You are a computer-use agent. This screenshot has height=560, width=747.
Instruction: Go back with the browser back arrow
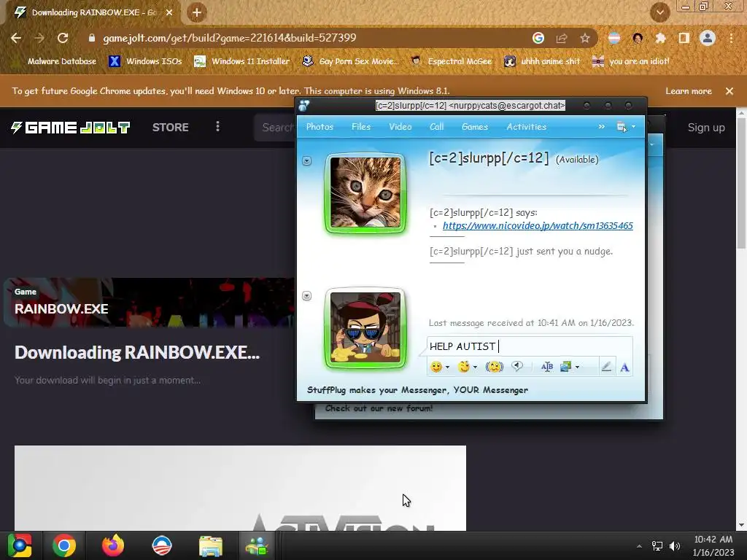(16, 38)
